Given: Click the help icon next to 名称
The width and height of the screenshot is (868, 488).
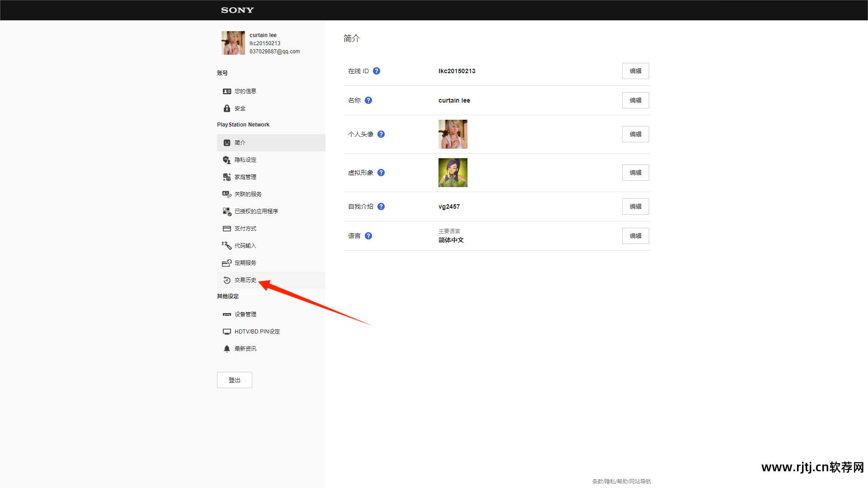Looking at the screenshot, I should (368, 100).
